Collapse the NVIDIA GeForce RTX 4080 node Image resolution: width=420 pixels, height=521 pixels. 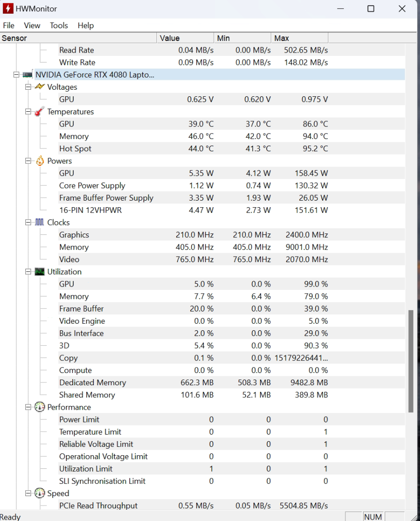[16, 75]
